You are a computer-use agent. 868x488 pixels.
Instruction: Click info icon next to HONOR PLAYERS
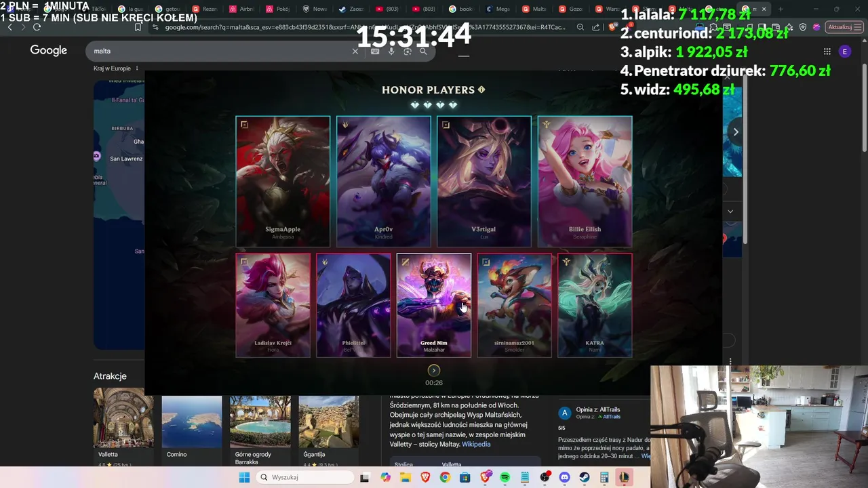click(481, 89)
